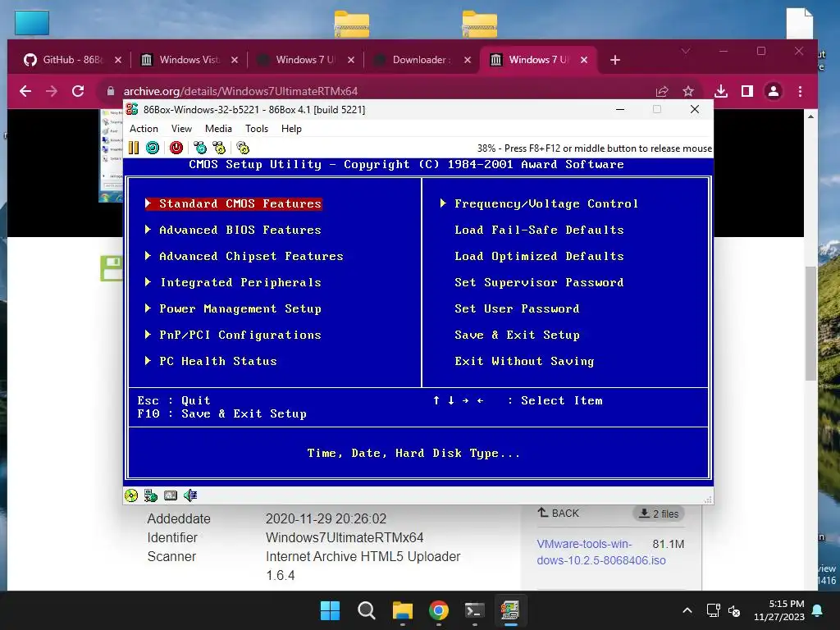Screen dimensions: 840x630
Task: Click the CD-ROM disc icon in 86Box status bar
Action: click(x=131, y=495)
